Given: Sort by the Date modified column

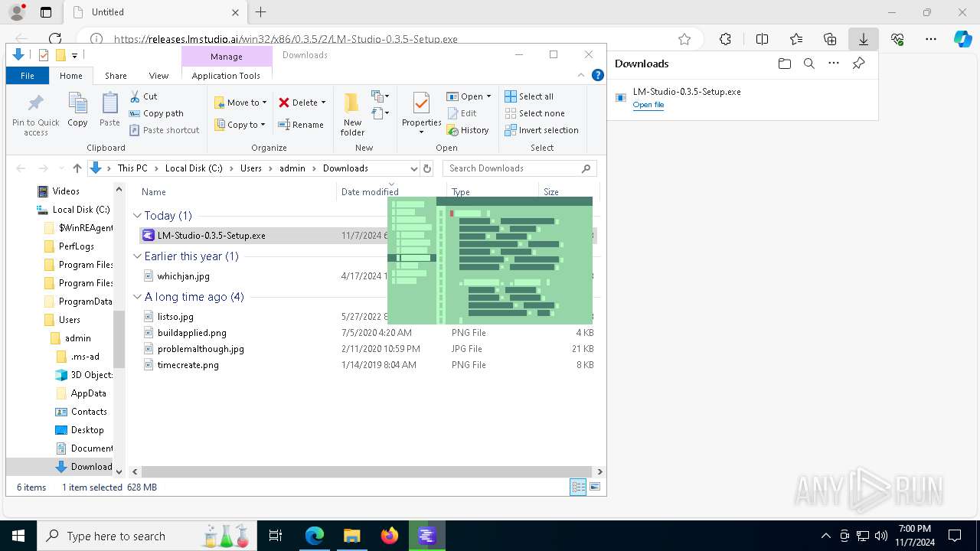Looking at the screenshot, I should click(x=391, y=192).
